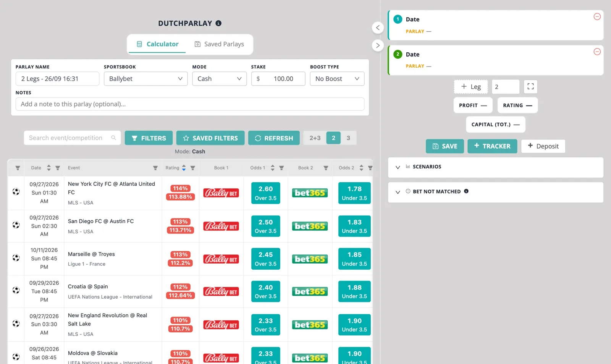
Task: Click the previous arrow beside parlay legs
Action: tap(378, 28)
